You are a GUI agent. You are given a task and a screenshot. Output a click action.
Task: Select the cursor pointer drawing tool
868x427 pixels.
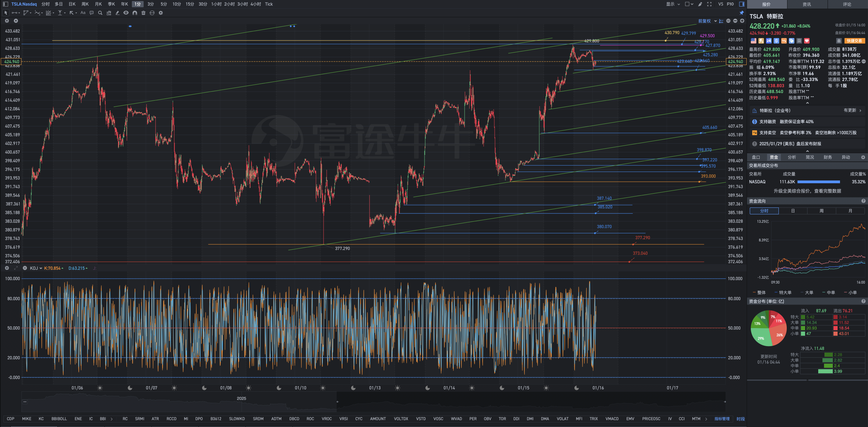(x=6, y=13)
